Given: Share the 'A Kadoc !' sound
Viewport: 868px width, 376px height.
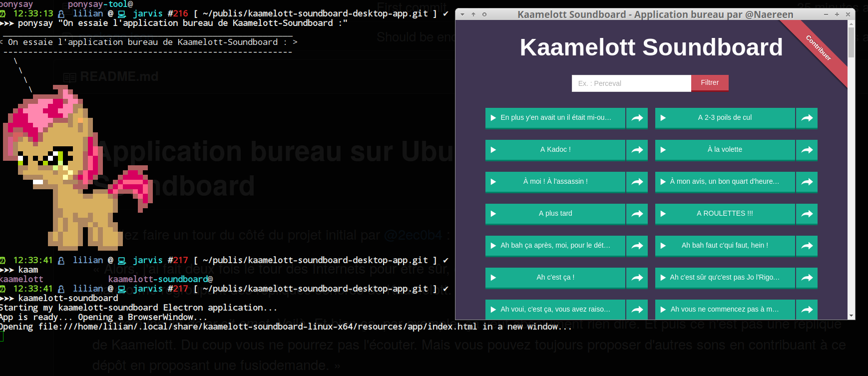Looking at the screenshot, I should [637, 150].
